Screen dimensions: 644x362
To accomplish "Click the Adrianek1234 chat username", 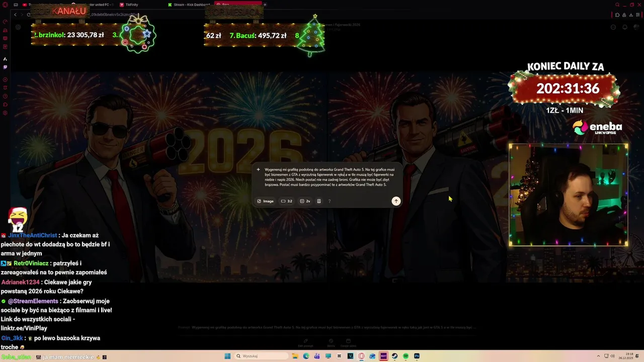I will pyautogui.click(x=20, y=282).
